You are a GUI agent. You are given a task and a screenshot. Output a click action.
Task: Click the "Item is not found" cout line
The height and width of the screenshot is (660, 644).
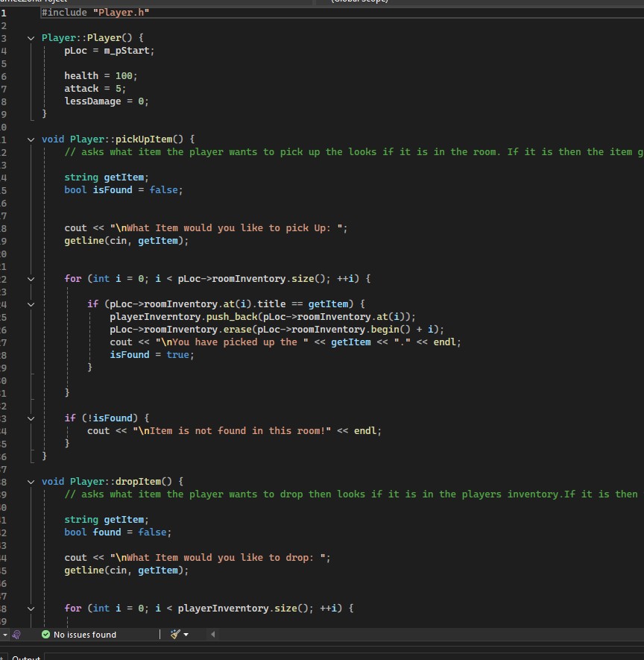coord(234,431)
